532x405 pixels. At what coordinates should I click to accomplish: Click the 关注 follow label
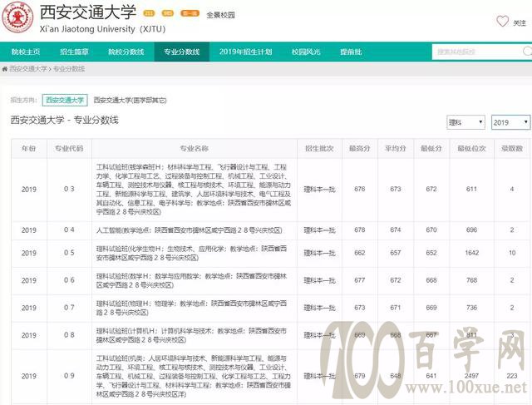click(x=520, y=22)
